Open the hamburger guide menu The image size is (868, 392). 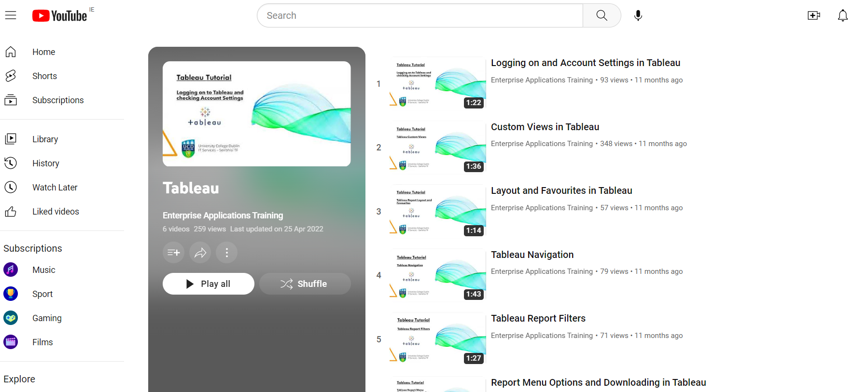coord(11,15)
